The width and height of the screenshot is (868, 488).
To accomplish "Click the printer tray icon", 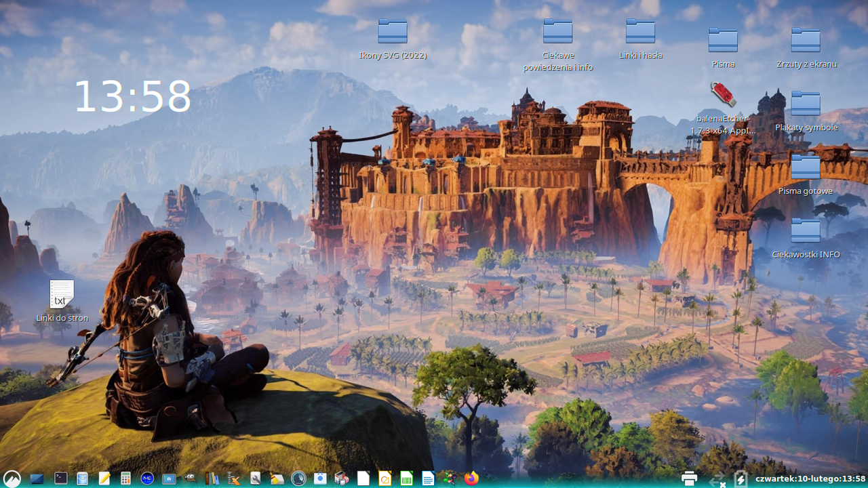I will tap(689, 479).
